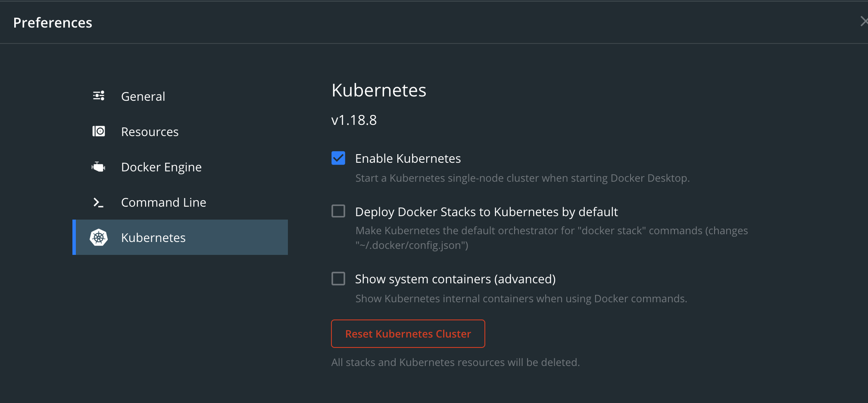Click the "Enable Kubernetes" label text
868x403 pixels.
[x=408, y=158]
